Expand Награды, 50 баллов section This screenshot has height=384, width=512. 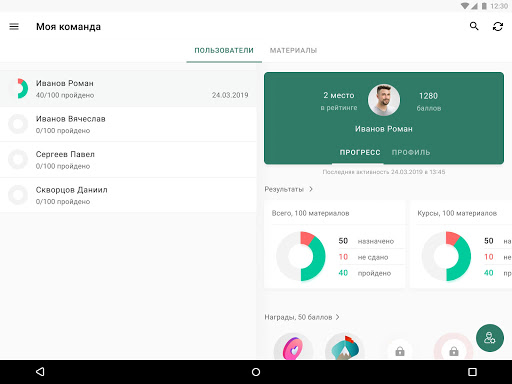(x=302, y=317)
